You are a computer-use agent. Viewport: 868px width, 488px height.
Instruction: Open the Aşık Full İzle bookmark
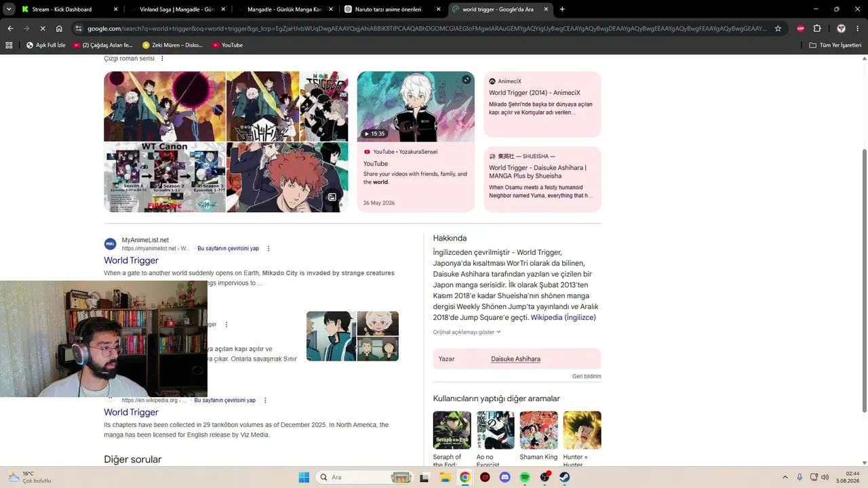point(45,45)
